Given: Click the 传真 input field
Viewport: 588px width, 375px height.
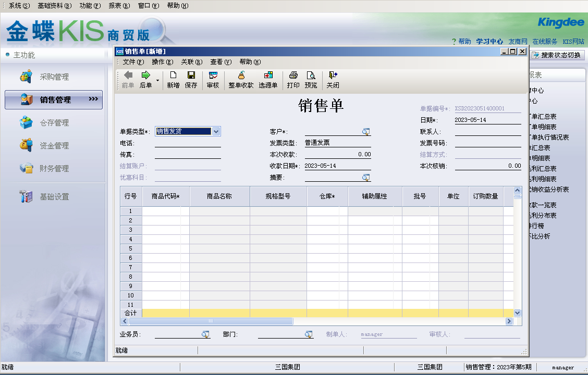Looking at the screenshot, I should [188, 154].
